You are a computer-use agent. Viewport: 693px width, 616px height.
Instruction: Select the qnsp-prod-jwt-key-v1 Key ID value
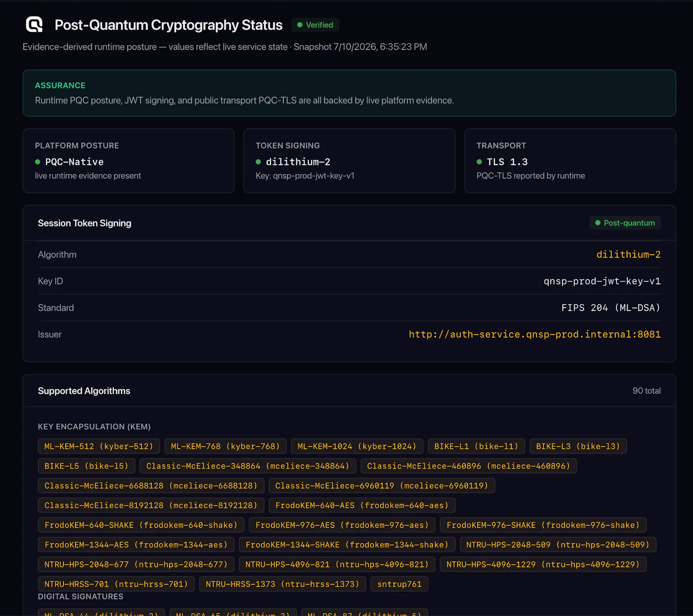pyautogui.click(x=602, y=281)
